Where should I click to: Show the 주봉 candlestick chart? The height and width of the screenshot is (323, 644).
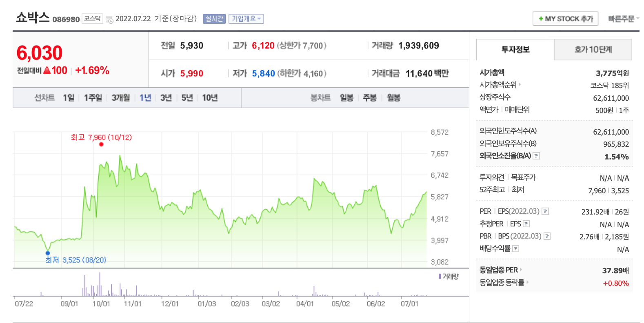point(370,98)
